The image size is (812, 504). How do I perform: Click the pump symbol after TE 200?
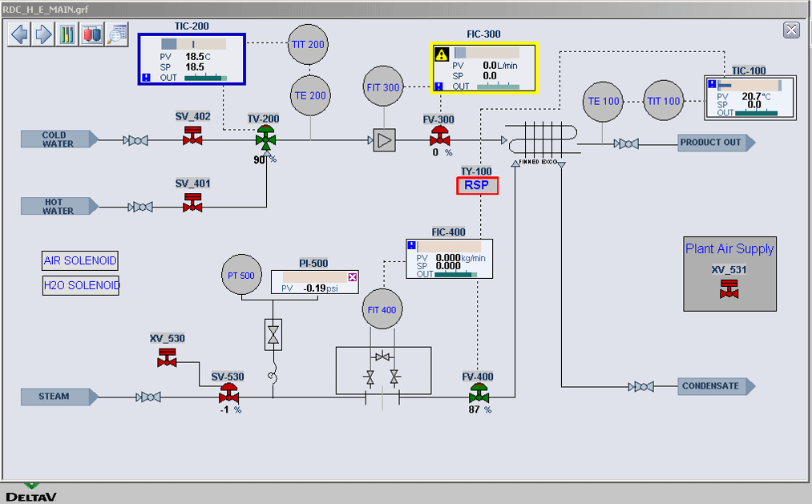point(385,141)
